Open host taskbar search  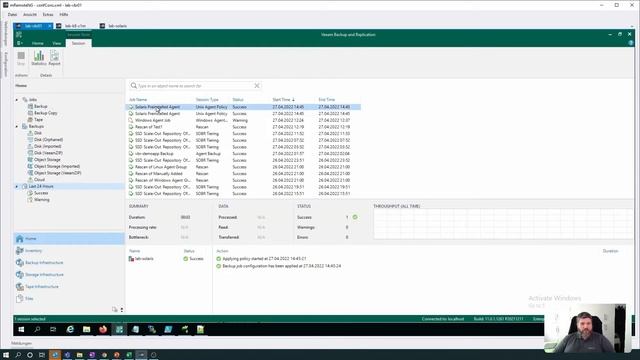(x=18, y=355)
